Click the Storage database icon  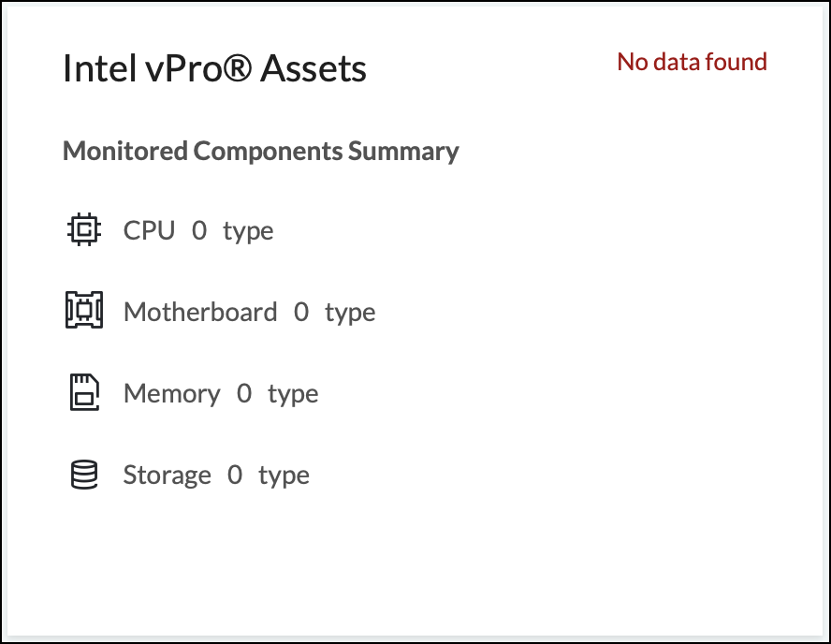point(84,475)
